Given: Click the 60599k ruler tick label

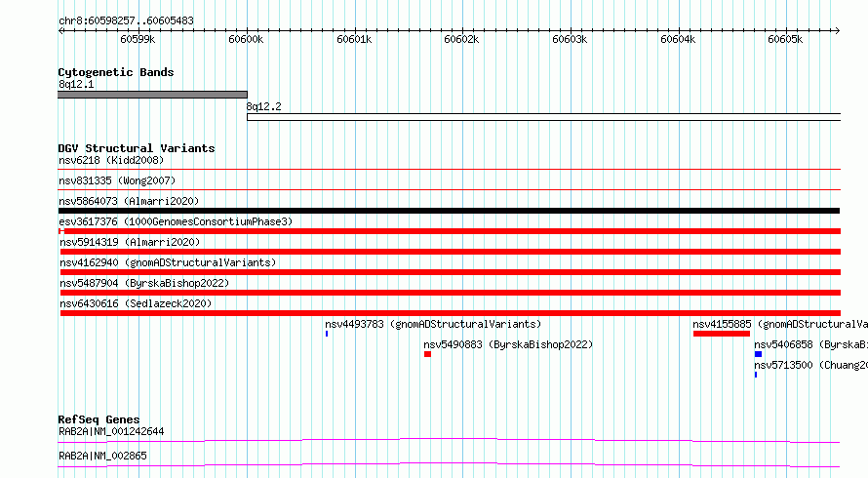Looking at the screenshot, I should pos(138,39).
